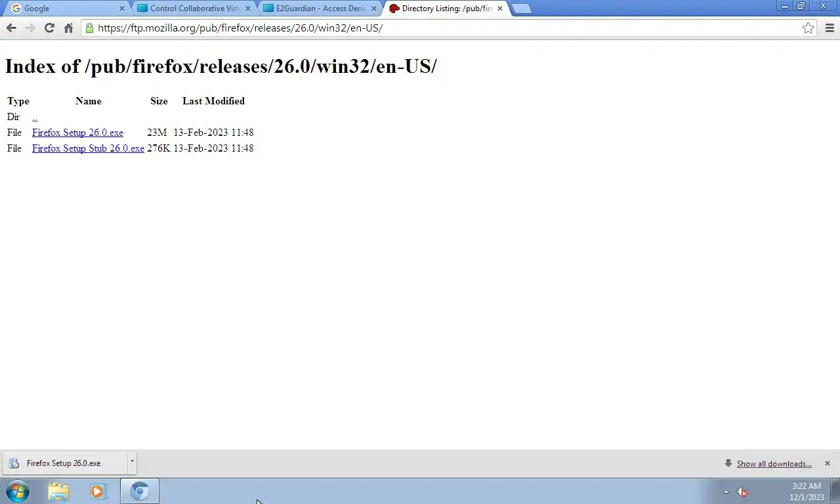Restore down the Chrome window
Screen dimensions: 840x504
click(x=801, y=6)
